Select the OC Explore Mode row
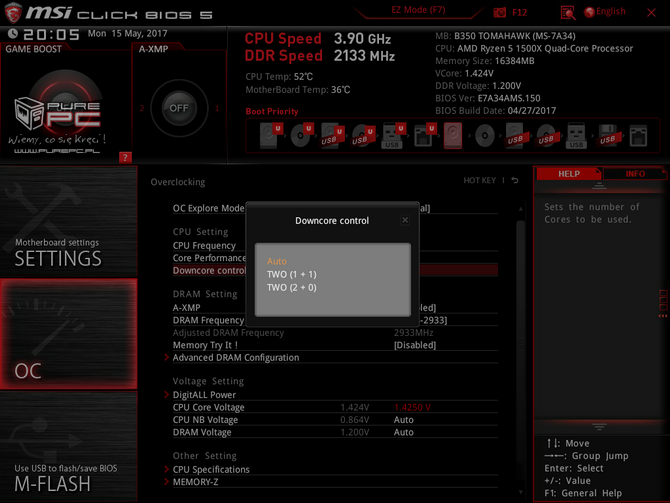The height and width of the screenshot is (503, 670). (x=335, y=208)
